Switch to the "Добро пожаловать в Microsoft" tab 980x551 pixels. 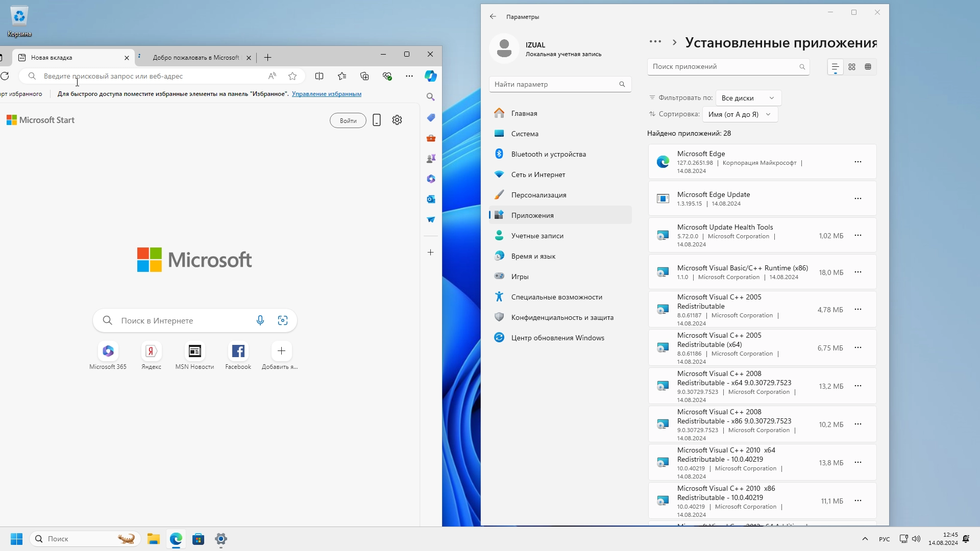coord(195,58)
